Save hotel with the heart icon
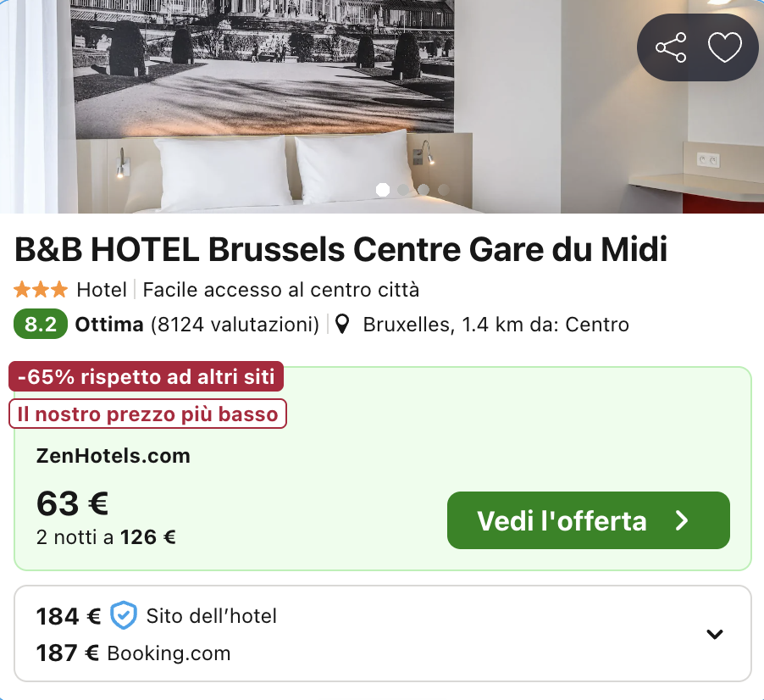Viewport: 764px width, 700px height. click(x=724, y=47)
